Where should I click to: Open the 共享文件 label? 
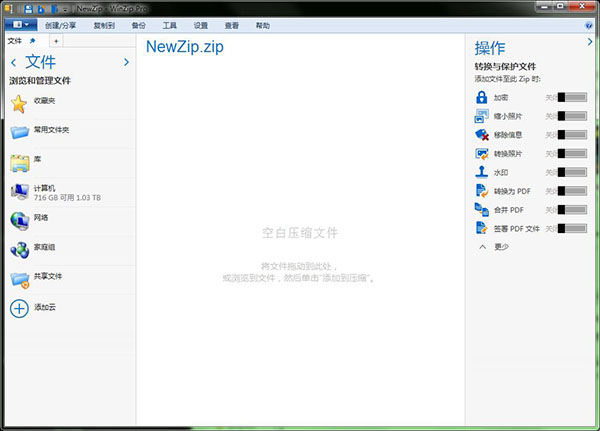pyautogui.click(x=48, y=276)
